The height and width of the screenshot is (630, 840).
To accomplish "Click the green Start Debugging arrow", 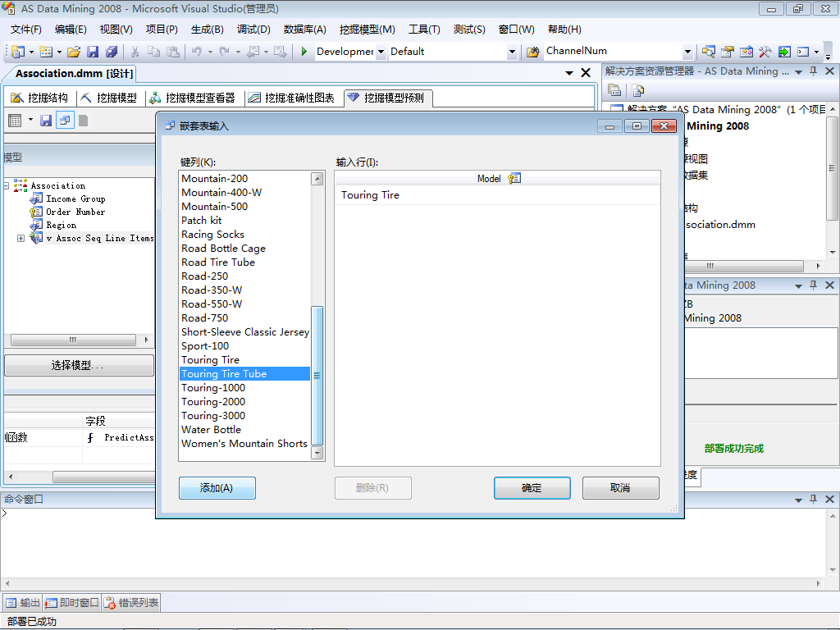I will (304, 52).
